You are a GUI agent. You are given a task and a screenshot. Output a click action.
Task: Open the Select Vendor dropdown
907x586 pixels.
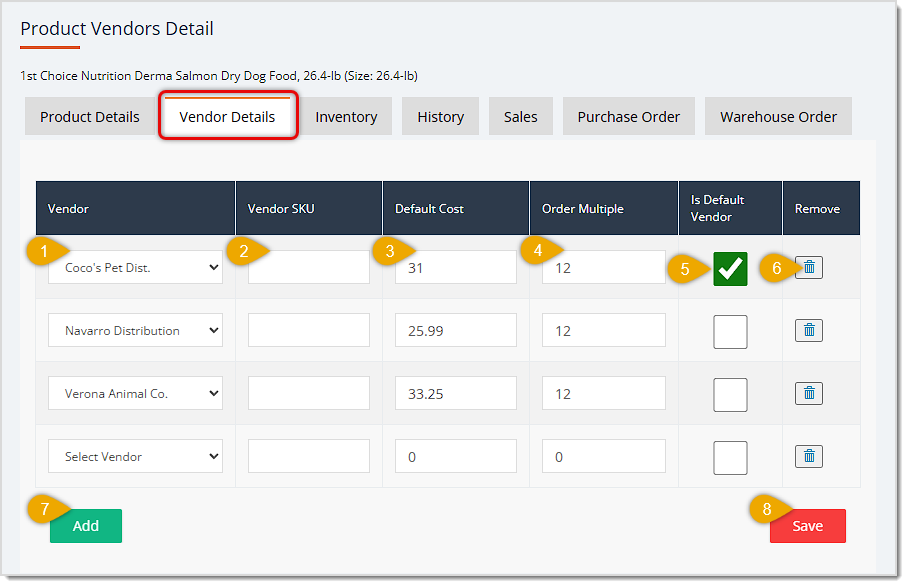pos(135,456)
